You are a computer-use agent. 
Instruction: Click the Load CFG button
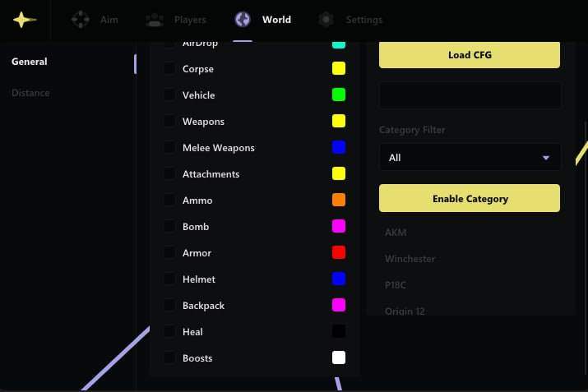470,55
